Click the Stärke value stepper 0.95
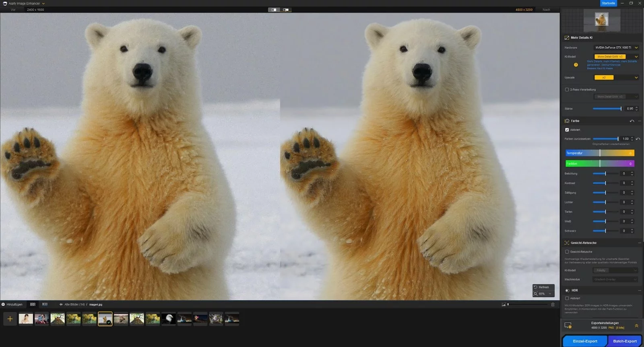Screen dimensions: 644x347 pyautogui.click(x=632, y=109)
